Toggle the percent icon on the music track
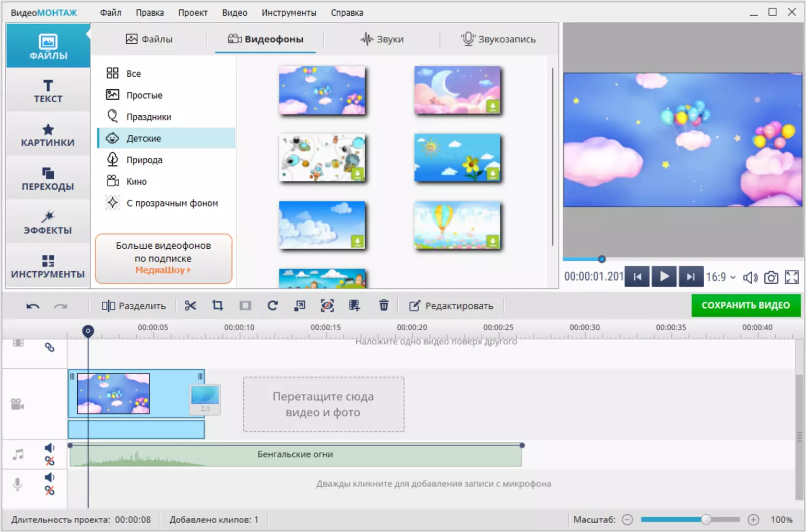The height and width of the screenshot is (532, 806). (50, 461)
